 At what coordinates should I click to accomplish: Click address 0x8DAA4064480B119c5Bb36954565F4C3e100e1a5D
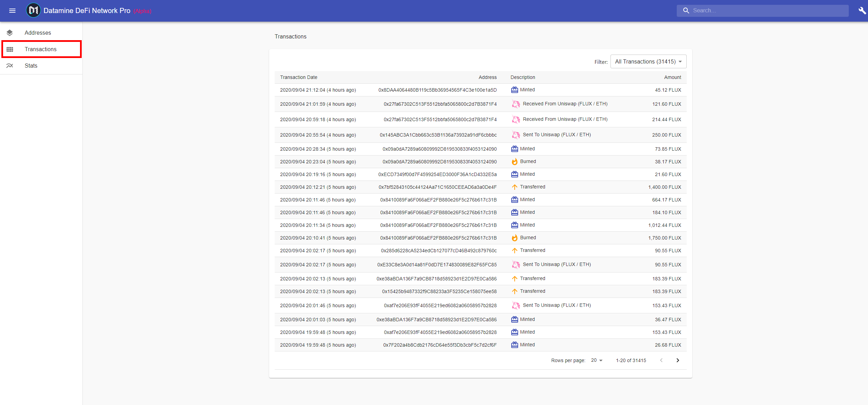point(437,90)
